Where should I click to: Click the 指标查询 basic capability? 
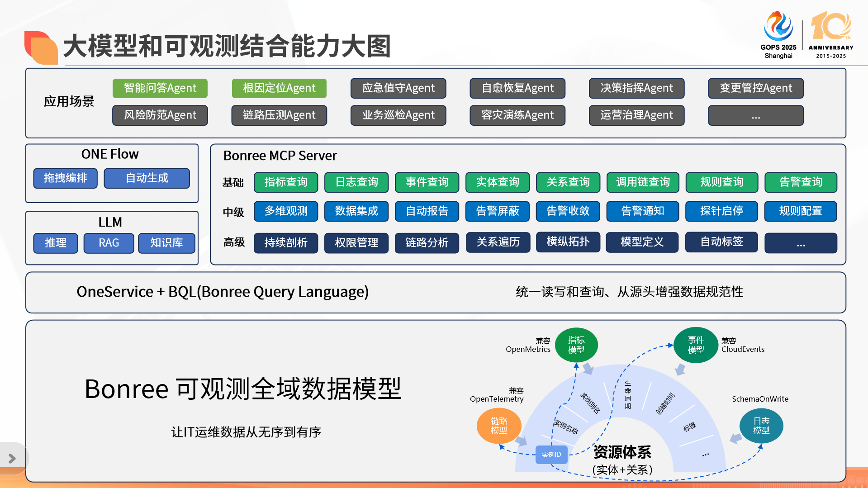pyautogui.click(x=286, y=182)
